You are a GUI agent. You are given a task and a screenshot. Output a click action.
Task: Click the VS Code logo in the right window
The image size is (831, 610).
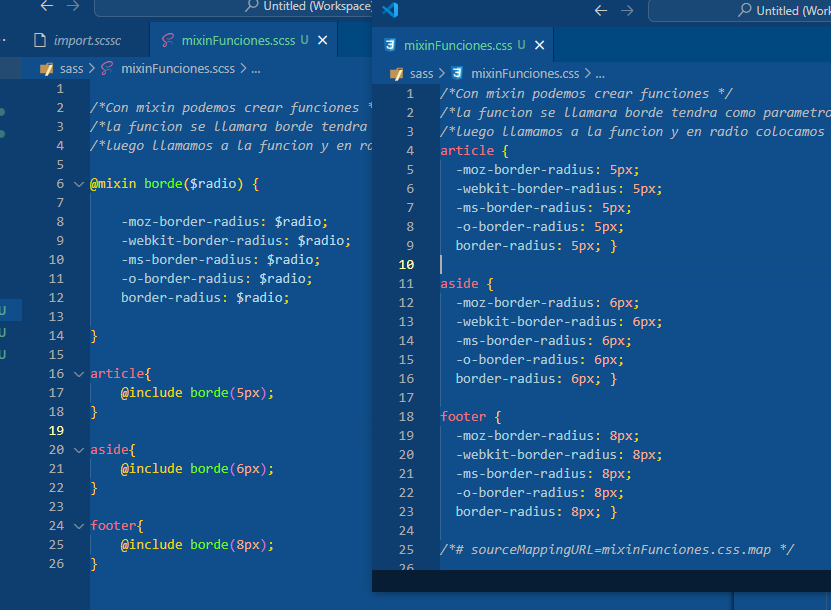[x=390, y=10]
